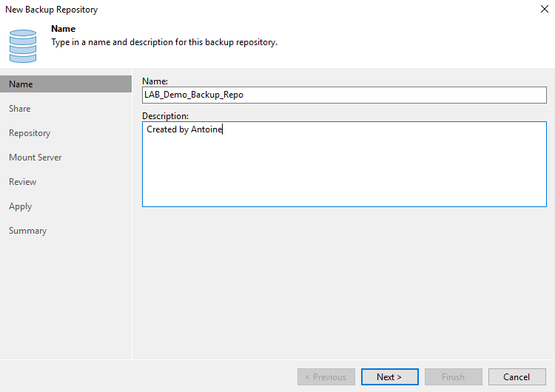Click the < Previous button
Screen dimensions: 555x392
[x=326, y=376]
